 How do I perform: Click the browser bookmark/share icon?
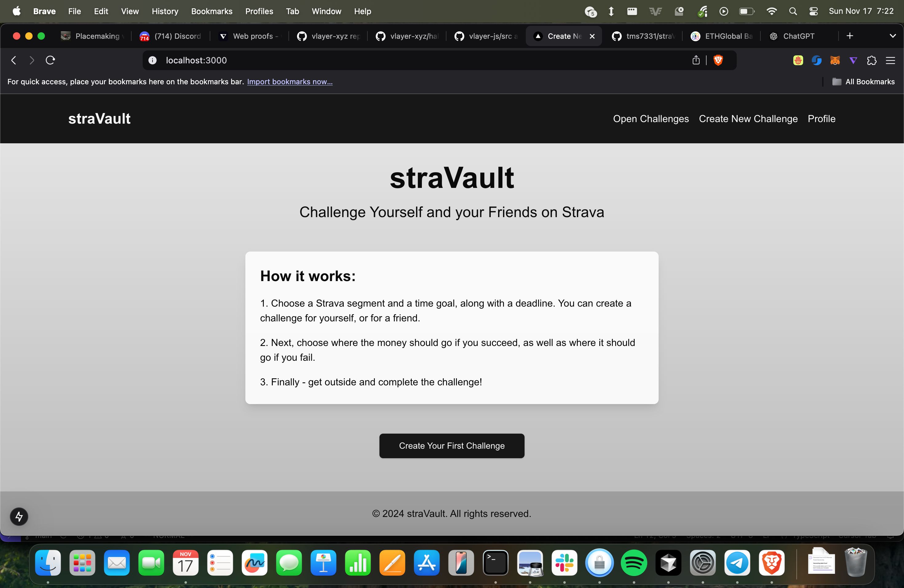tap(696, 60)
